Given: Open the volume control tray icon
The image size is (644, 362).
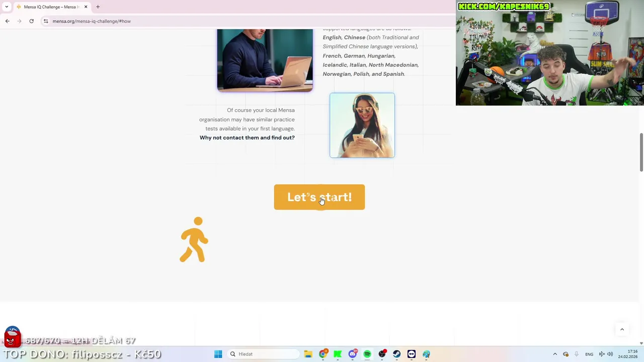Looking at the screenshot, I should [x=610, y=354].
